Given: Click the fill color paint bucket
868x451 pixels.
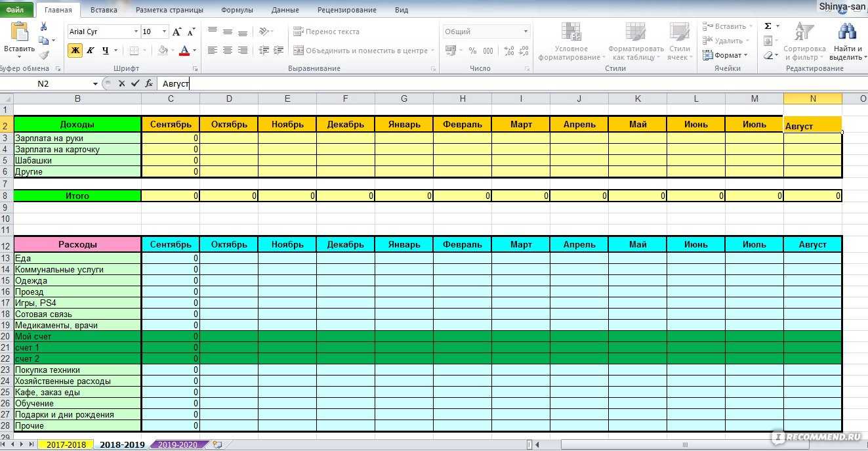Looking at the screenshot, I should coord(162,51).
